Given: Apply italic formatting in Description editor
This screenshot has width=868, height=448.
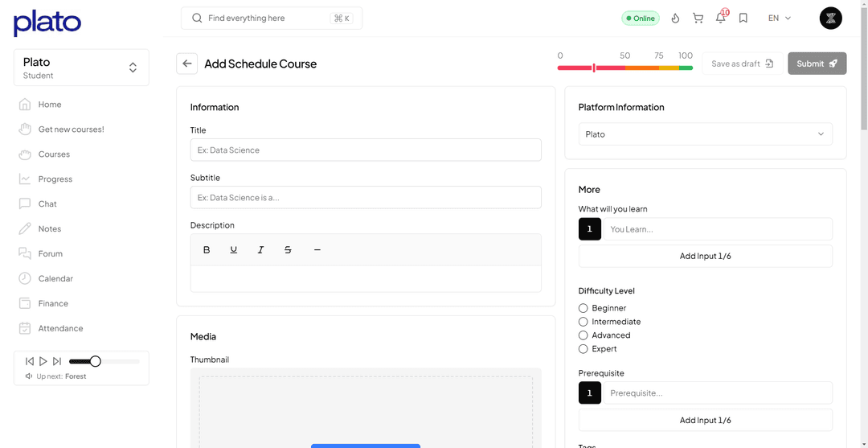Looking at the screenshot, I should (x=260, y=250).
